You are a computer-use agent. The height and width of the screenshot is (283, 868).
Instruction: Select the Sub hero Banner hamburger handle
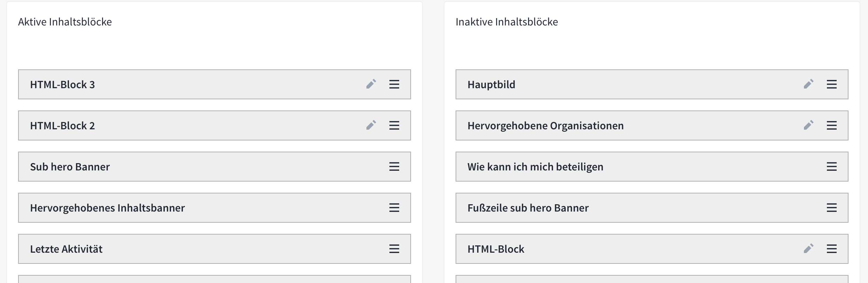(394, 167)
